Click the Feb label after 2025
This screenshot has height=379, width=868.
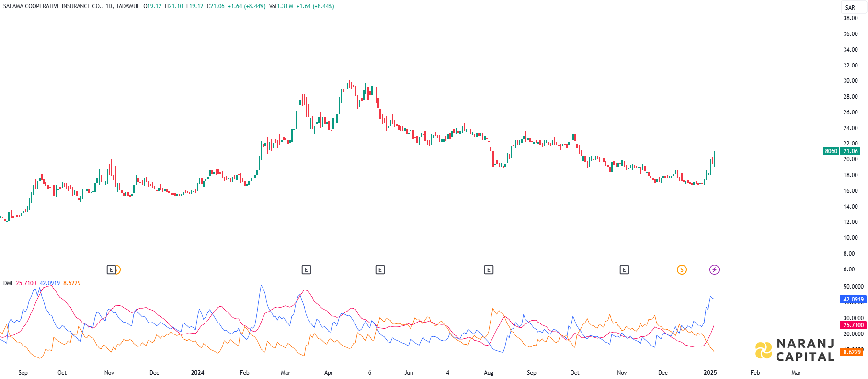point(755,373)
